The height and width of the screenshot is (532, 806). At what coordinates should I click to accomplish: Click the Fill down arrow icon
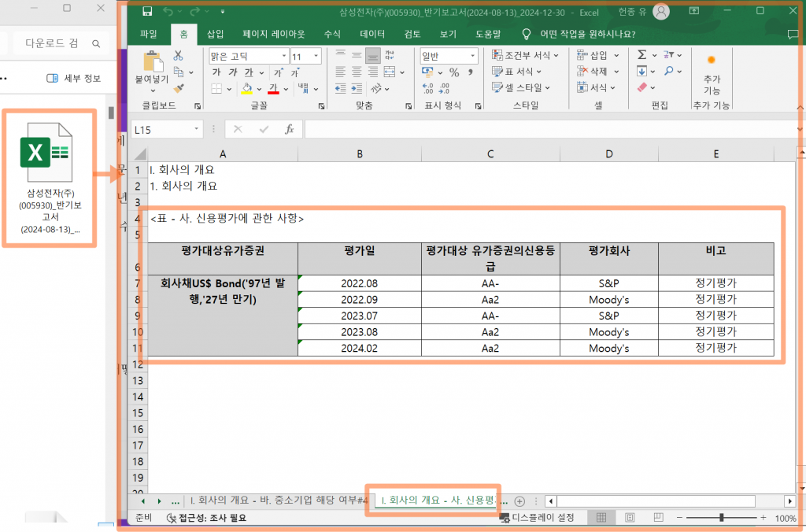pos(641,71)
